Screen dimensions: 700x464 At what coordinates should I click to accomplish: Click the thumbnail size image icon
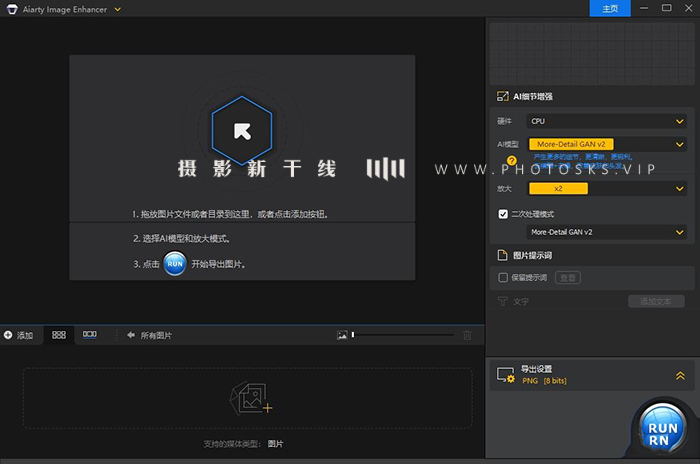pyautogui.click(x=342, y=335)
